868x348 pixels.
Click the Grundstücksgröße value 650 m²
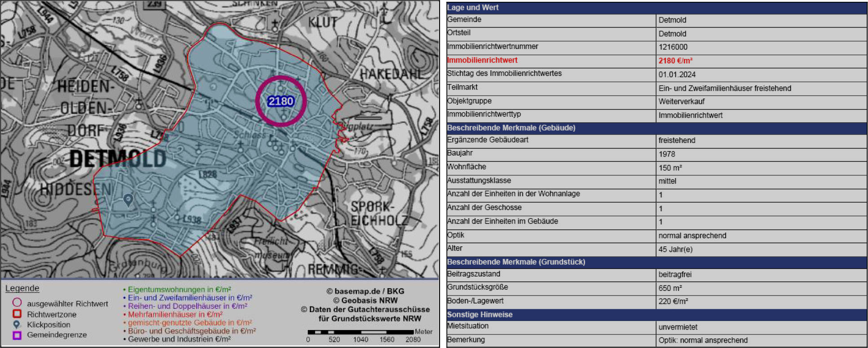pyautogui.click(x=670, y=288)
